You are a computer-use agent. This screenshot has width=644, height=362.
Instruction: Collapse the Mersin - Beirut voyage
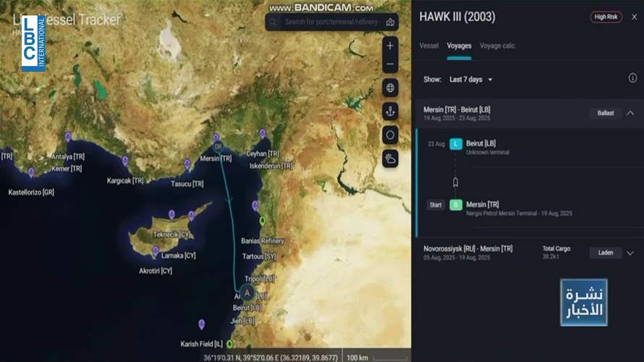pyautogui.click(x=630, y=113)
